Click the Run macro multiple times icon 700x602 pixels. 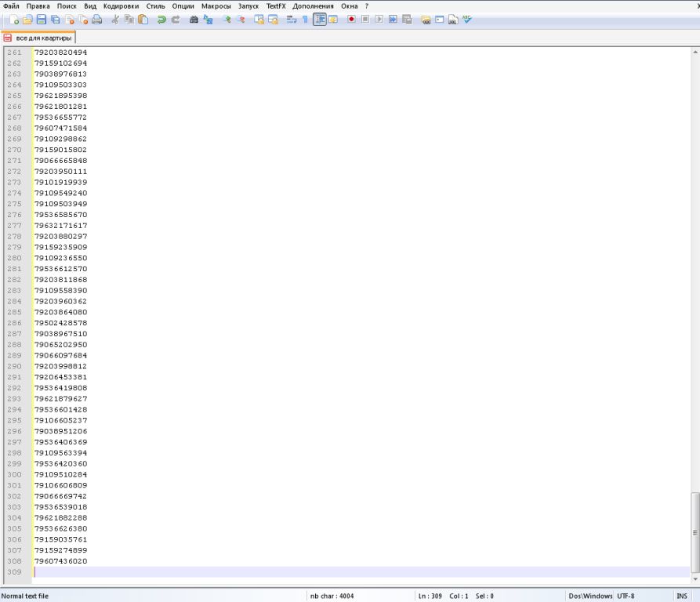point(393,19)
